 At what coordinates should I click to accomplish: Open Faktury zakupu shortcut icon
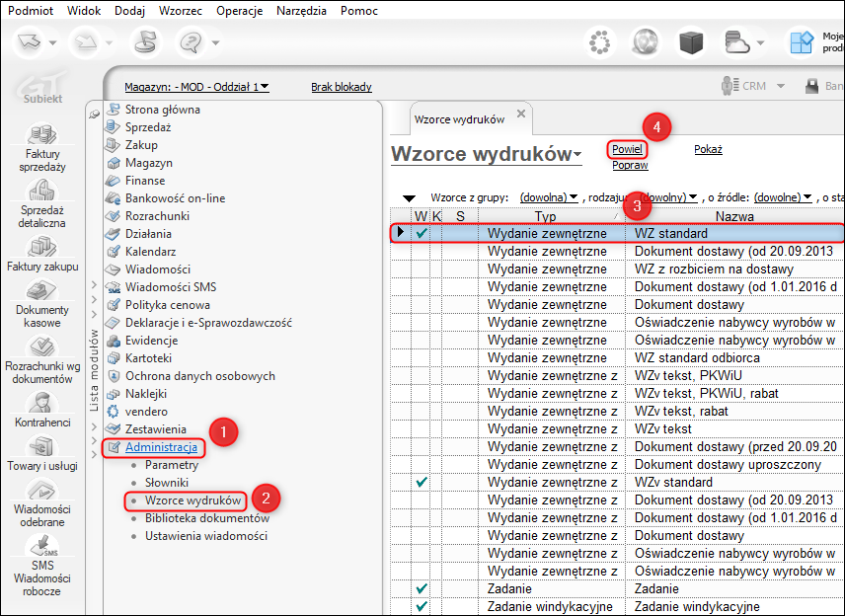point(41,247)
